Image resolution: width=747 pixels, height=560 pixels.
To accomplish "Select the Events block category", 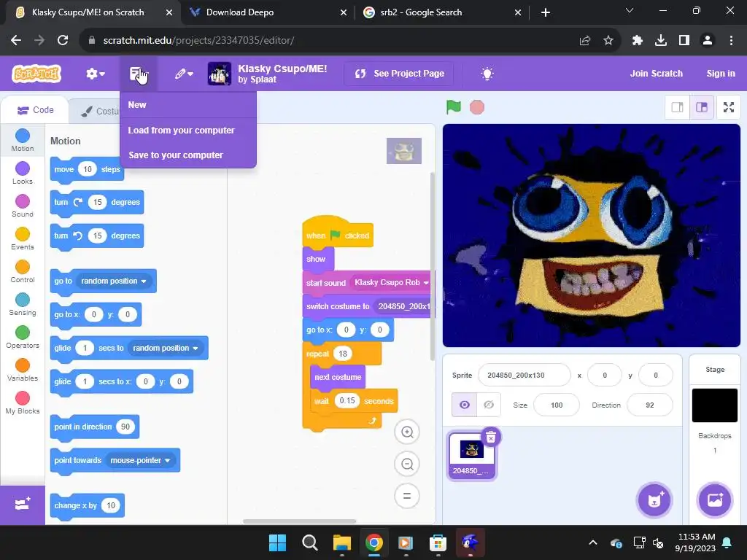I will point(23,239).
